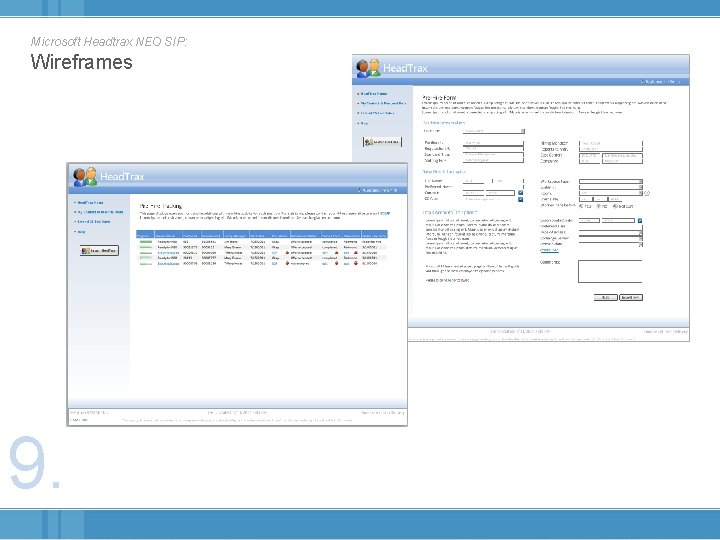Click Launch HeadTrax button in Pre-Hire Form window
Image resolution: width=720 pixels, height=540 pixels.
tap(382, 142)
